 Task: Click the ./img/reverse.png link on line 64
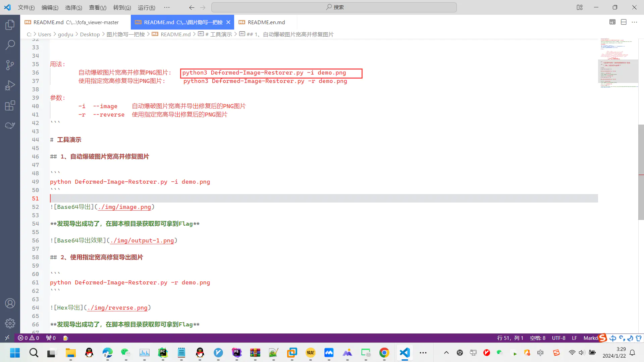coord(117,308)
